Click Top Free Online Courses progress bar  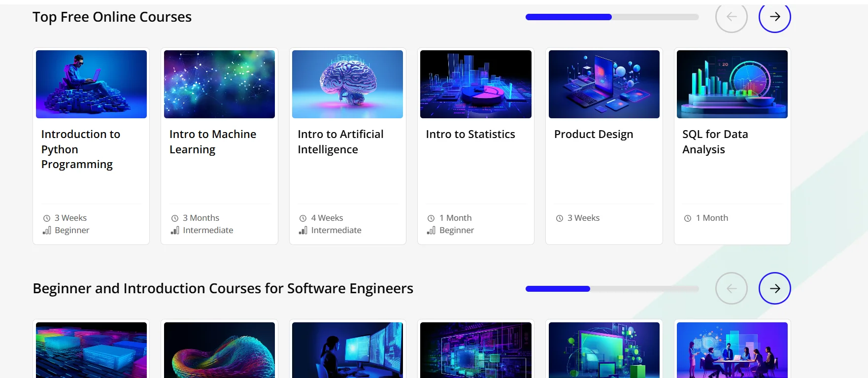612,17
